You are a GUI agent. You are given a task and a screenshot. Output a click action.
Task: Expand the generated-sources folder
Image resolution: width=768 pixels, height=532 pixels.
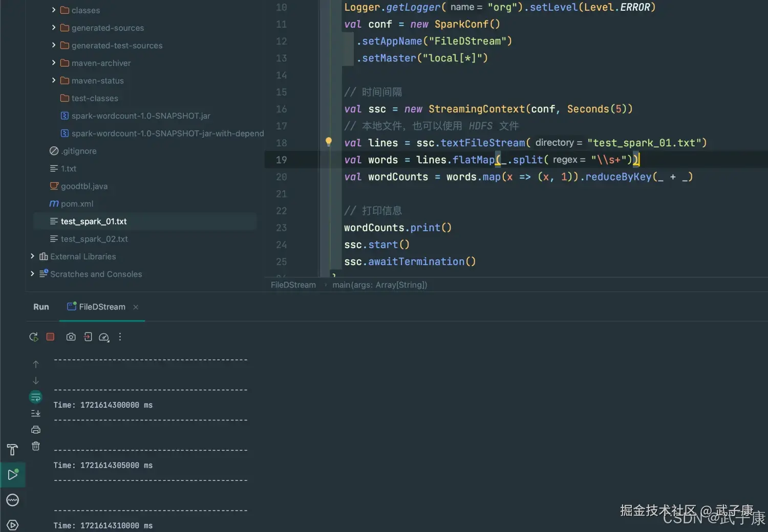point(53,28)
